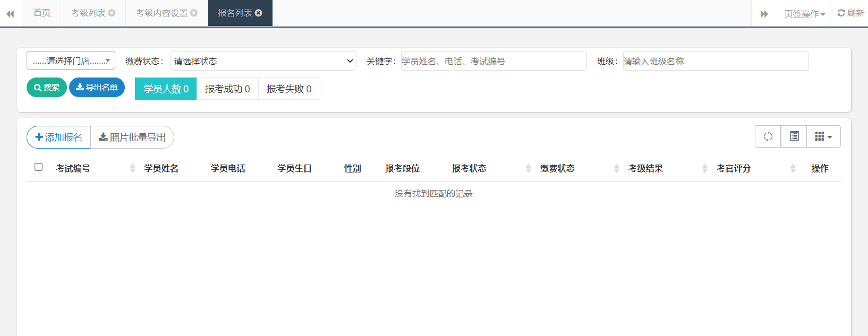Viewport: 868px width, 336px height.
Task: Switch to the 首页 tab
Action: (x=42, y=13)
